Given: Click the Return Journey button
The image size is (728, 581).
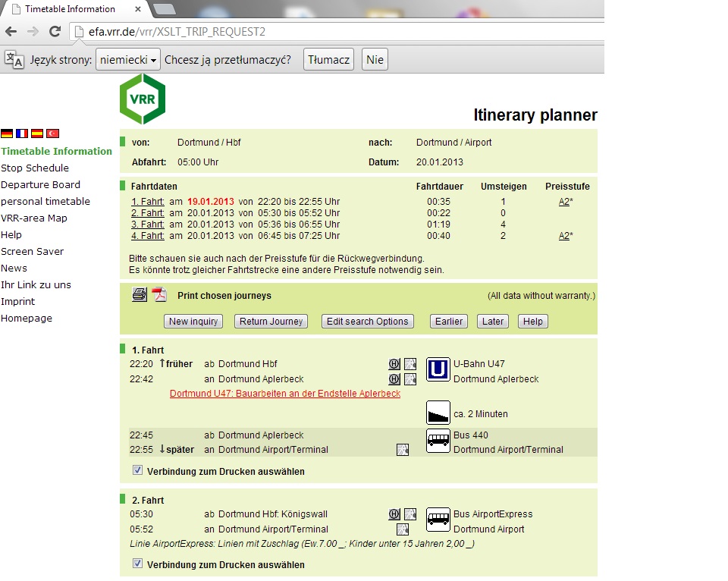Looking at the screenshot, I should (x=271, y=322).
